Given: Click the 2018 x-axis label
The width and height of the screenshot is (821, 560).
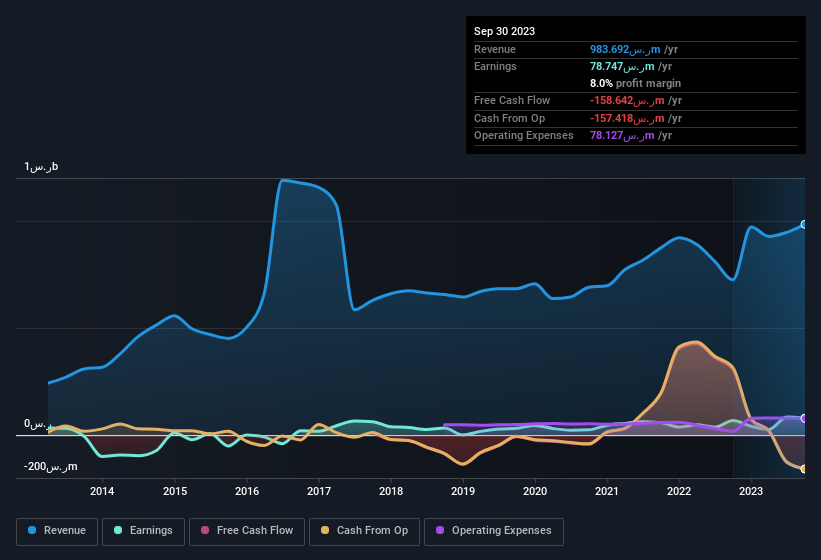Looking at the screenshot, I should (391, 491).
